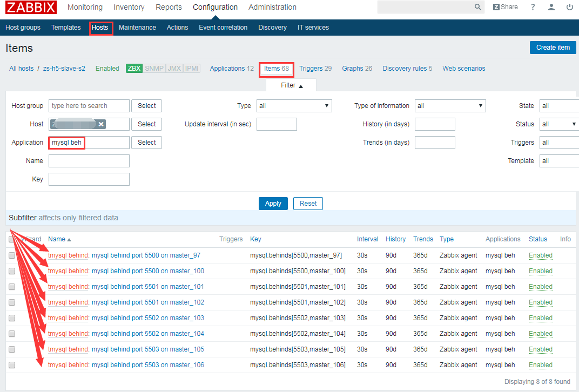Viewport: 579px width, 392px height.
Task: Open the Type dropdown in filter
Action: [294, 106]
